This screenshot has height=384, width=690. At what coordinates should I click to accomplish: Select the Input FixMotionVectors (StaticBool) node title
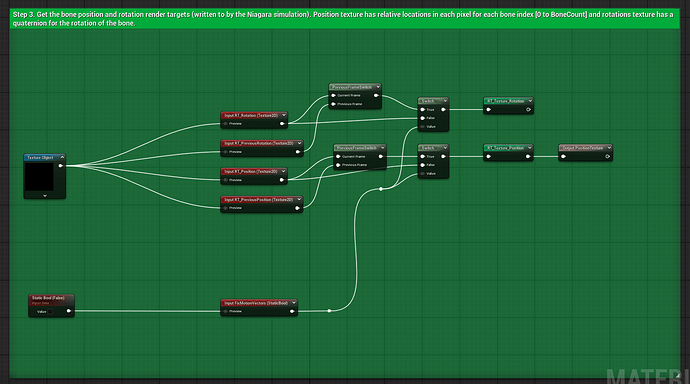[x=256, y=303]
